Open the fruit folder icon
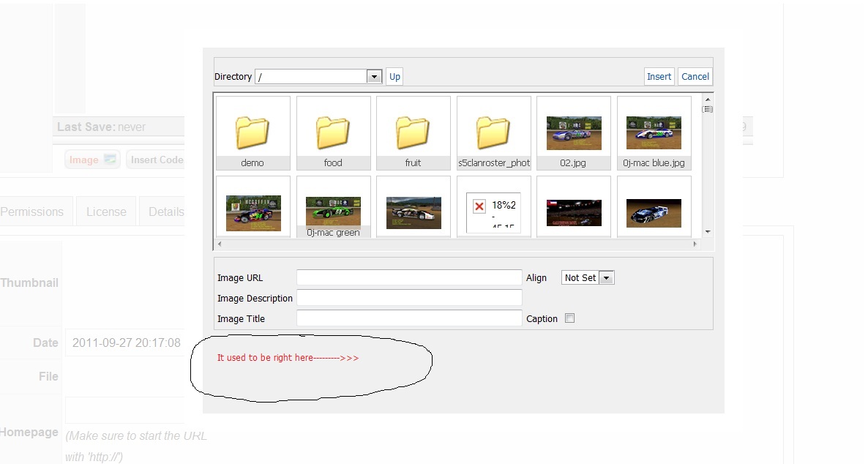 (x=413, y=133)
